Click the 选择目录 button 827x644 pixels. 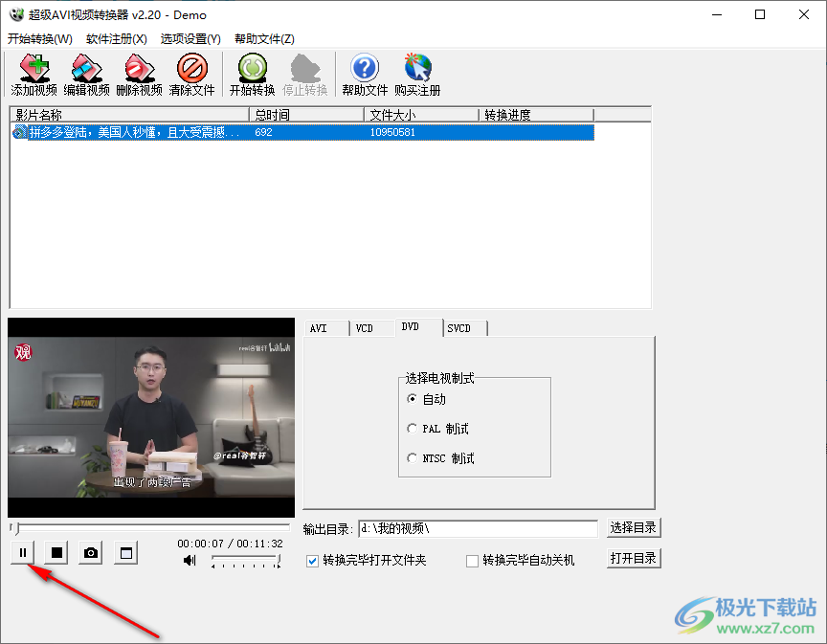(634, 527)
